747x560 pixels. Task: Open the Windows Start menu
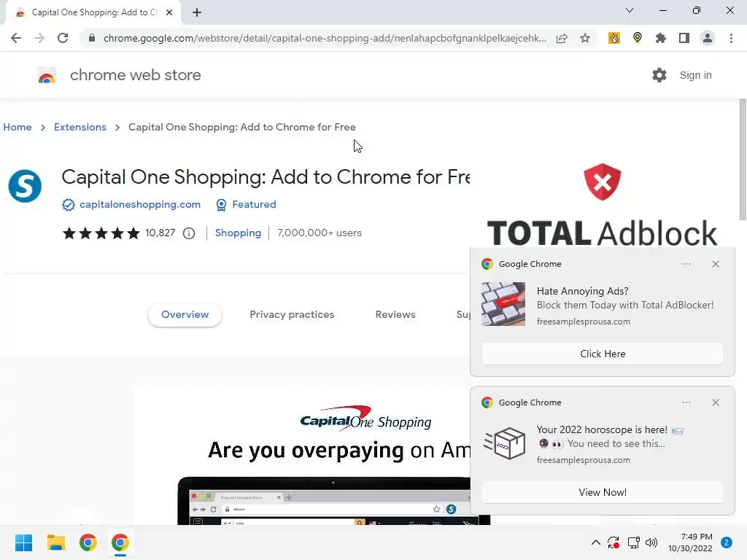point(23,542)
